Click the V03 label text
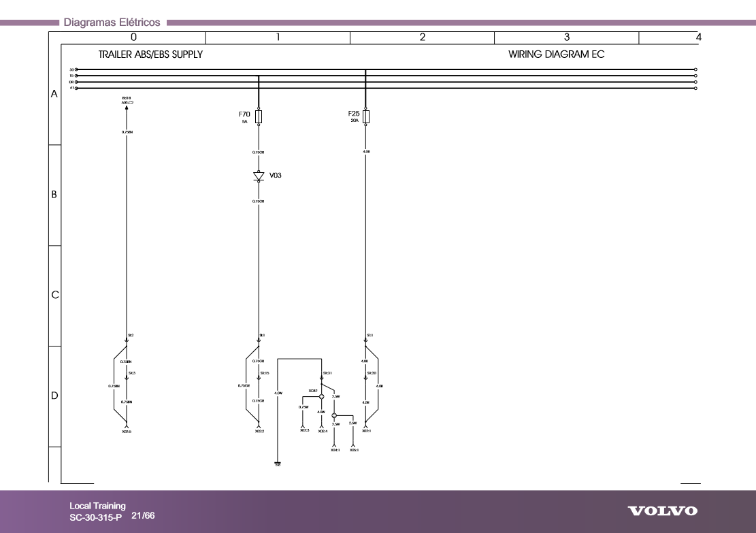 click(x=276, y=176)
